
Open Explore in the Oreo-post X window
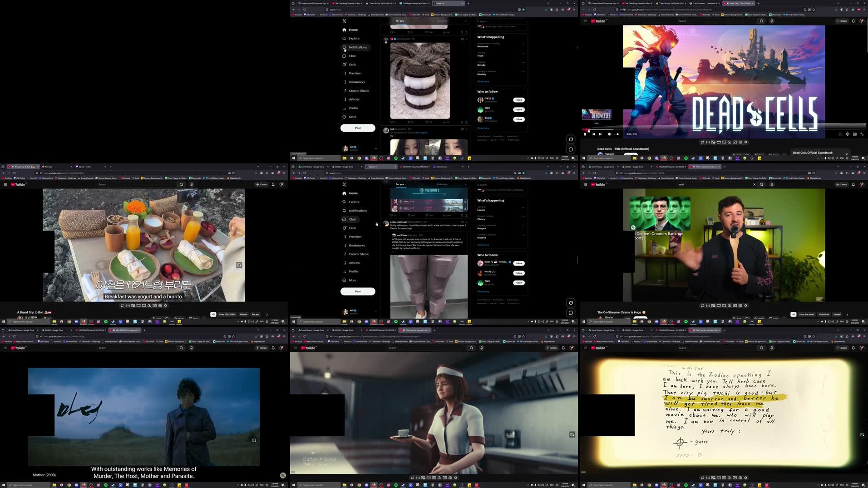click(350, 39)
